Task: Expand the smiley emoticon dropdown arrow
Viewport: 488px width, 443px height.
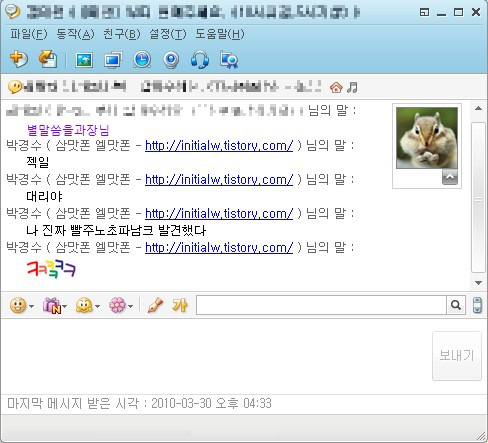Action: click(x=31, y=306)
